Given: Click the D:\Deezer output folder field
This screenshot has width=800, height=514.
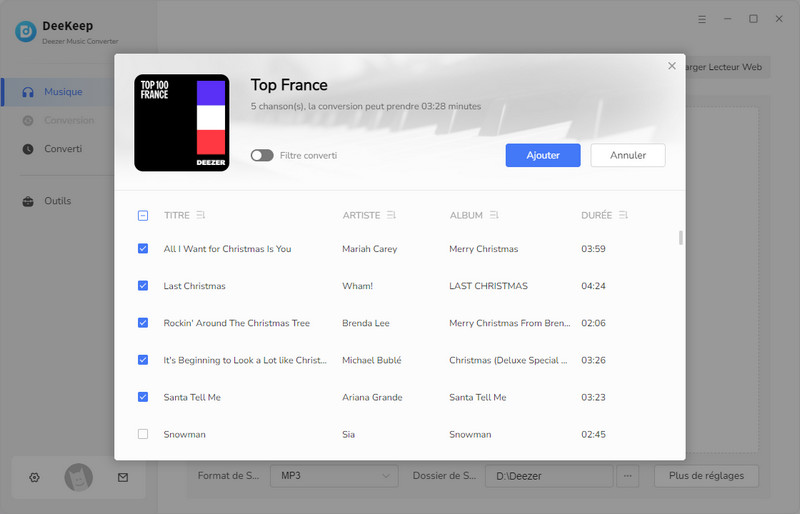Looking at the screenshot, I should coord(549,476).
